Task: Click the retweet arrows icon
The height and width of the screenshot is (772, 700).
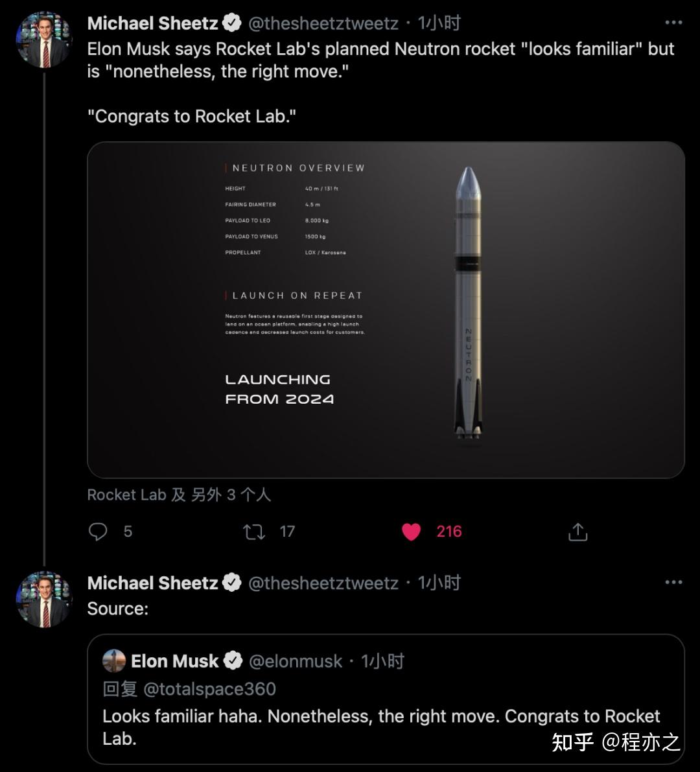Action: (253, 532)
